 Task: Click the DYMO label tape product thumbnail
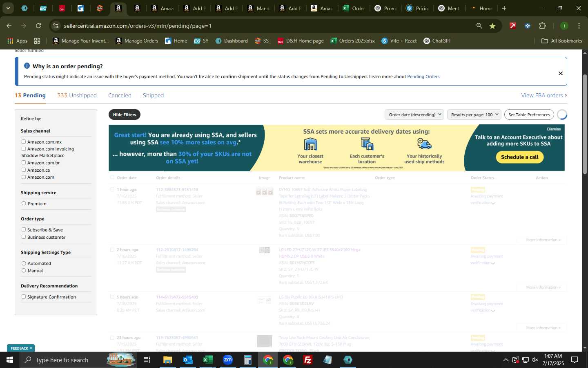pyautogui.click(x=265, y=191)
